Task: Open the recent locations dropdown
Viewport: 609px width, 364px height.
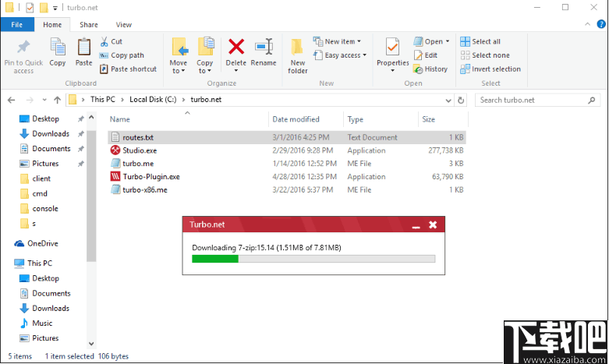Action: point(44,100)
